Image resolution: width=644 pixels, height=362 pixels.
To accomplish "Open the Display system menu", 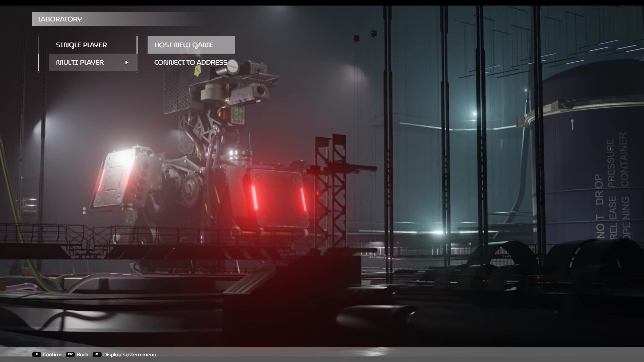I will (x=129, y=355).
